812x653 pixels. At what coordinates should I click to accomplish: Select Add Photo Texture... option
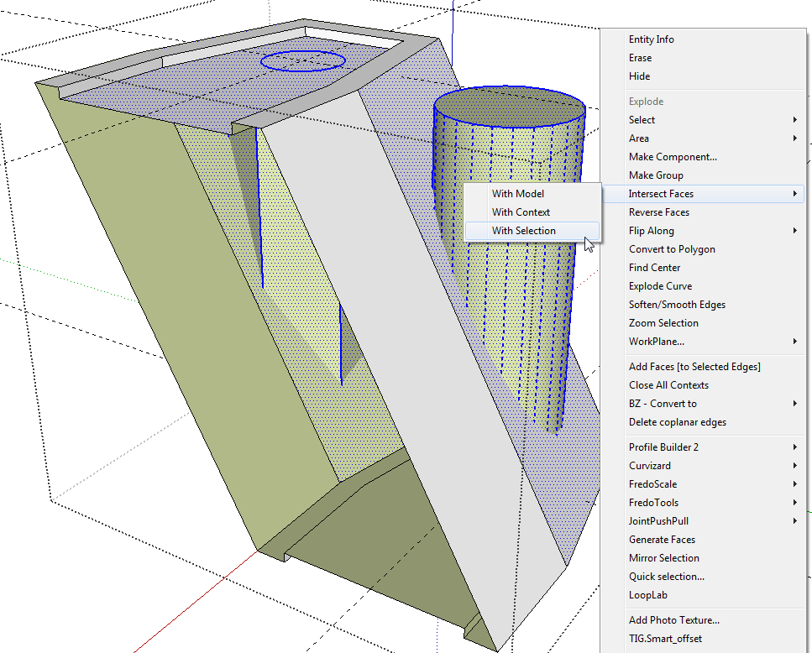tap(673, 620)
